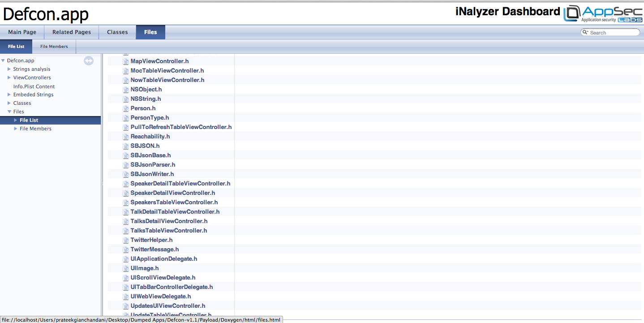The height and width of the screenshot is (323, 644).
Task: Select ViewControllers label in sidebar
Action: (x=32, y=78)
